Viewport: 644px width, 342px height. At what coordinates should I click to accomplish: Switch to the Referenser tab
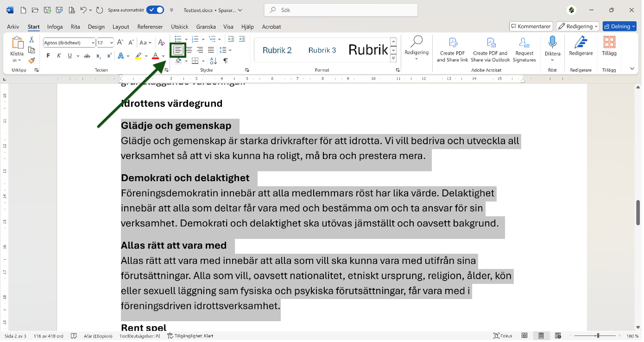point(150,27)
